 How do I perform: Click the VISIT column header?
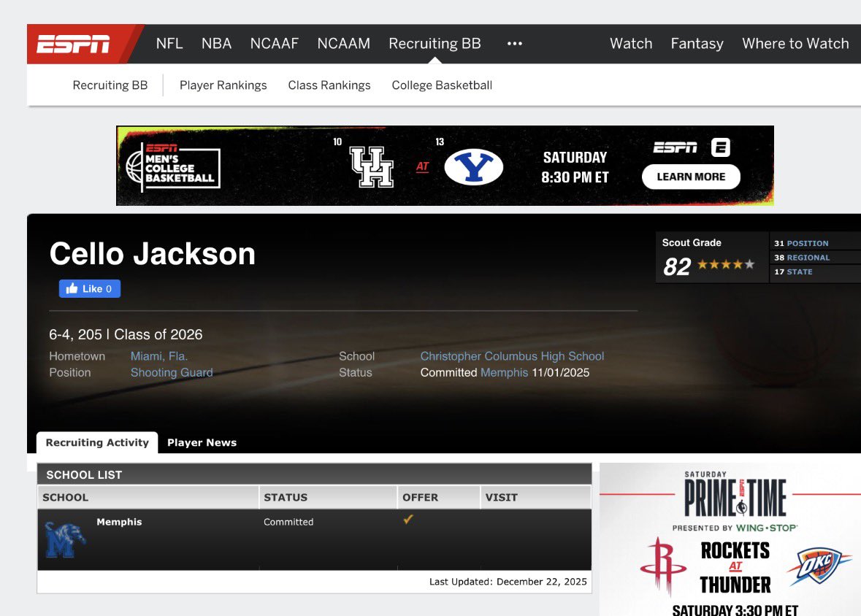pyautogui.click(x=535, y=497)
